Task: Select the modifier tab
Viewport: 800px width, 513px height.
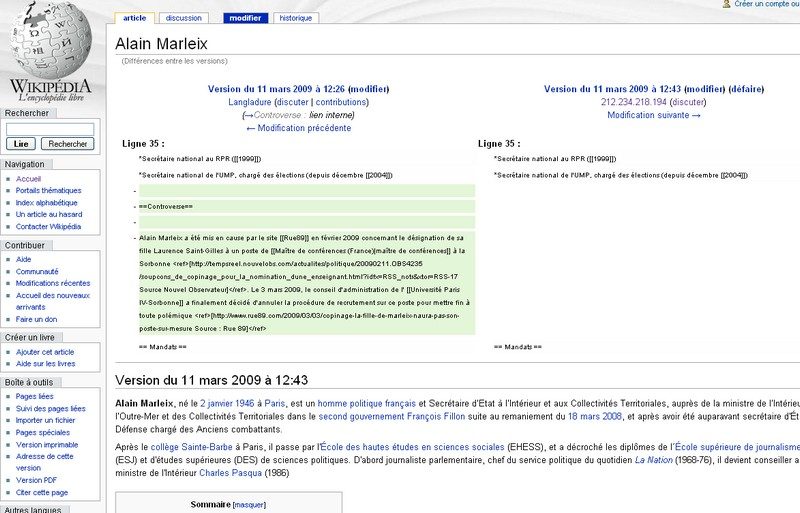Action: pyautogui.click(x=245, y=18)
